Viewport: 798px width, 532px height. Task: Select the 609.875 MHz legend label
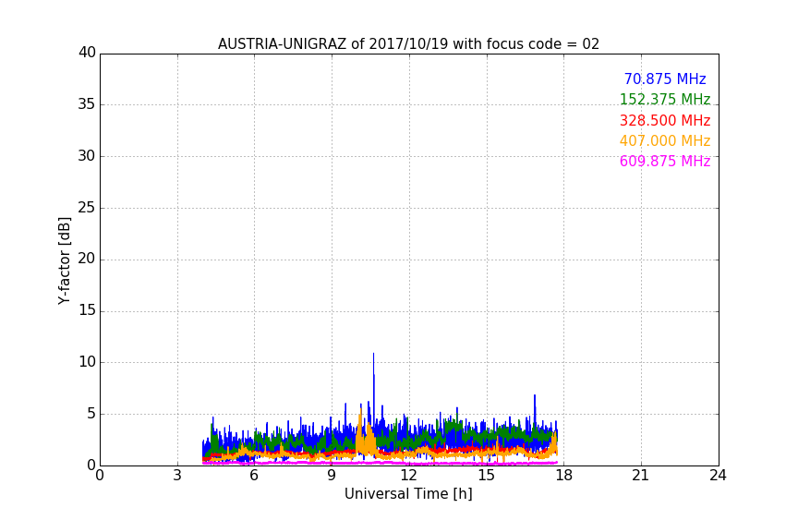pyautogui.click(x=665, y=161)
